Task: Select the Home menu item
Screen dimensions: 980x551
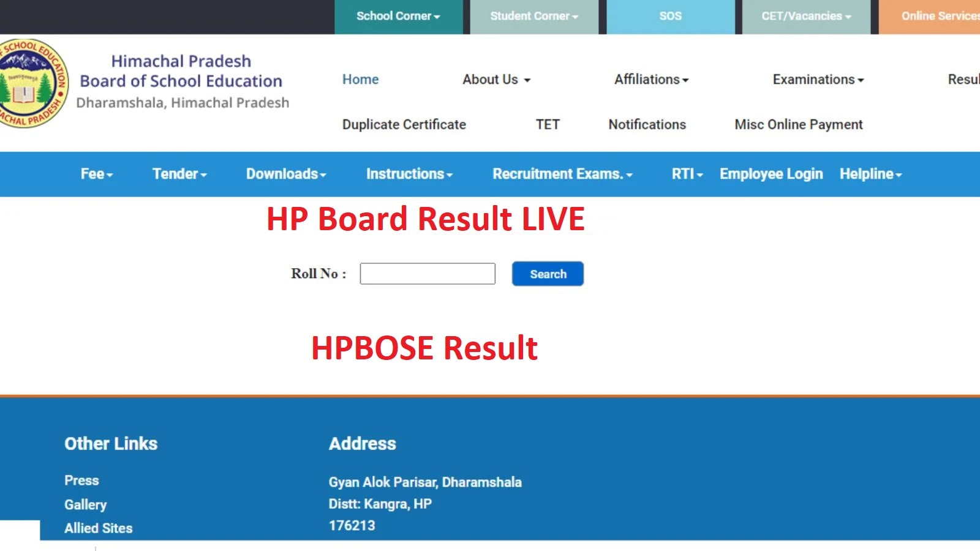Action: click(x=360, y=80)
